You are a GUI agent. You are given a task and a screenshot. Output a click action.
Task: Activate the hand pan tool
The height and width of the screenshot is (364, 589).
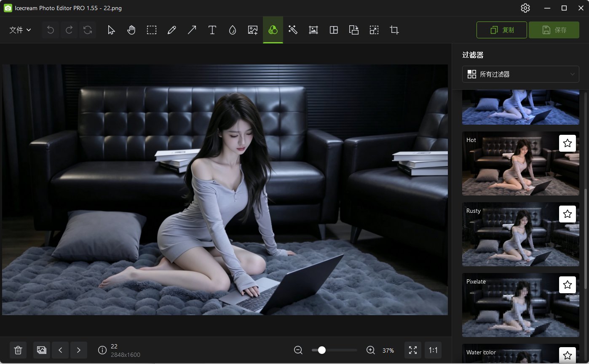[131, 30]
